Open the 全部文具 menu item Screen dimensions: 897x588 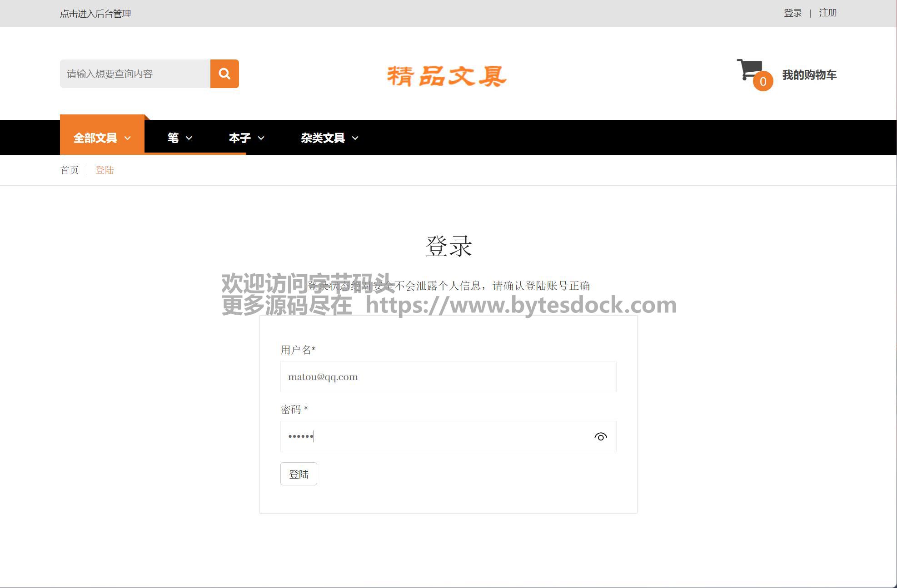click(x=95, y=138)
